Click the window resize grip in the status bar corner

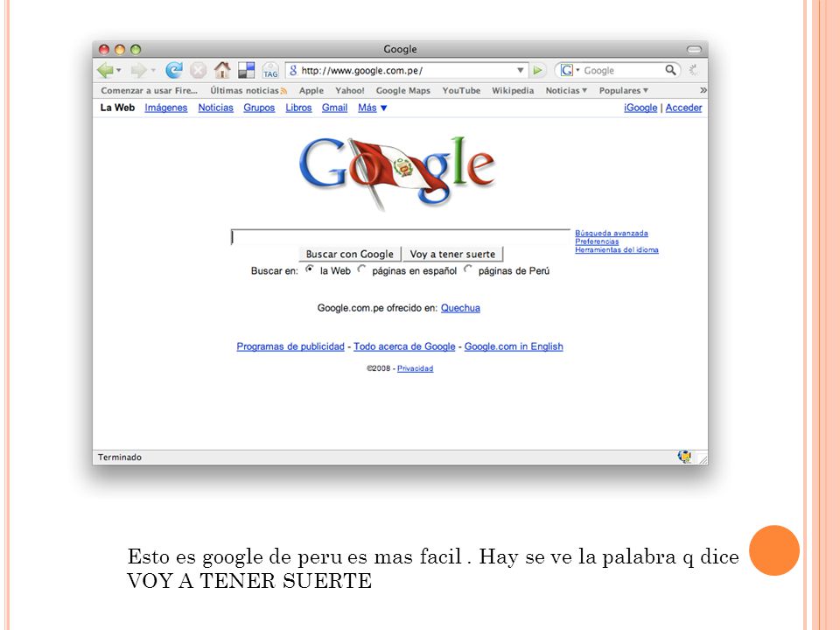[x=703, y=459]
